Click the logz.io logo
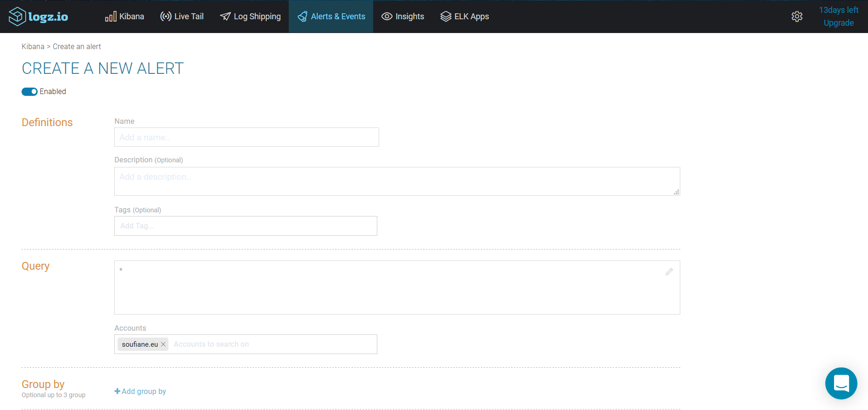Viewport: 868px width, 410px height. (x=39, y=17)
